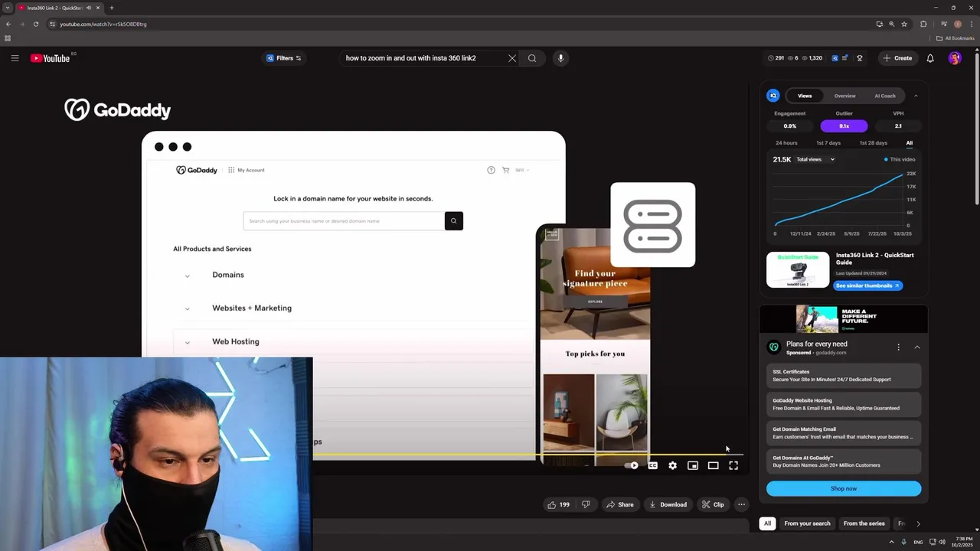Select the 1st 28 days range
The image size is (980, 551).
tap(874, 143)
